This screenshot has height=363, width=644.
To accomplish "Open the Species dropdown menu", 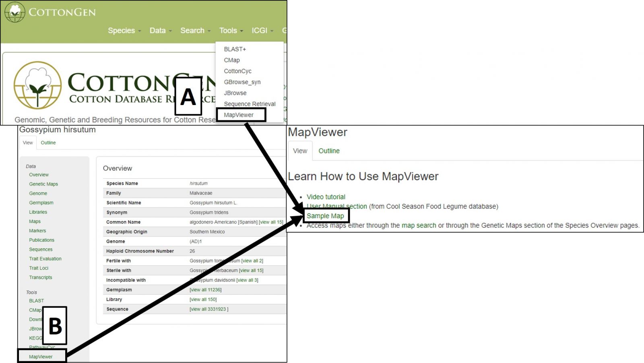I will [x=124, y=31].
